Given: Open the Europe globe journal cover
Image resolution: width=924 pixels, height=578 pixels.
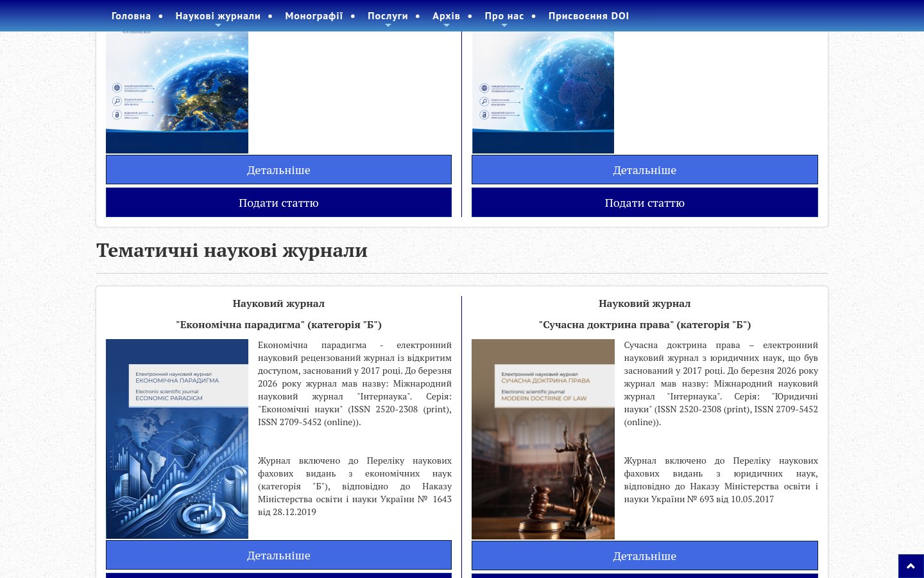Looking at the screenshot, I should tap(177, 92).
